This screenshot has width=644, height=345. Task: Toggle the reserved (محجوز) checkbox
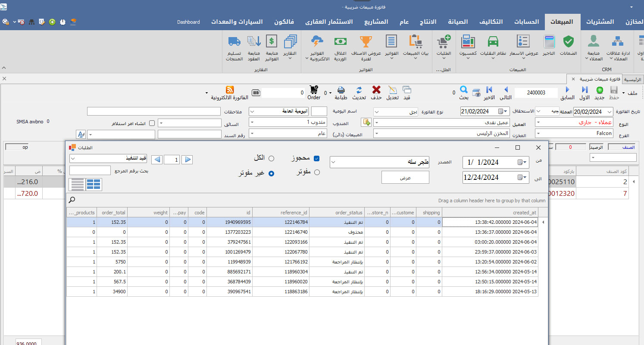click(x=317, y=159)
